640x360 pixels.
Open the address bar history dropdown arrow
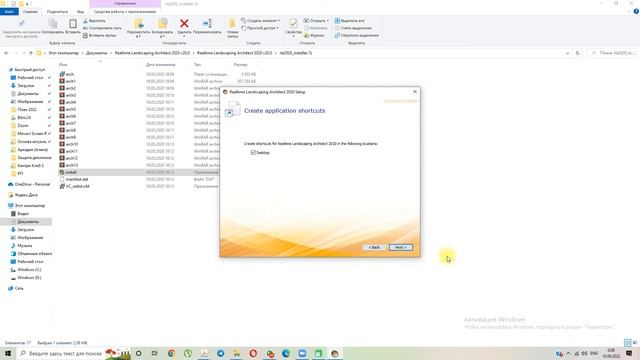click(x=567, y=53)
